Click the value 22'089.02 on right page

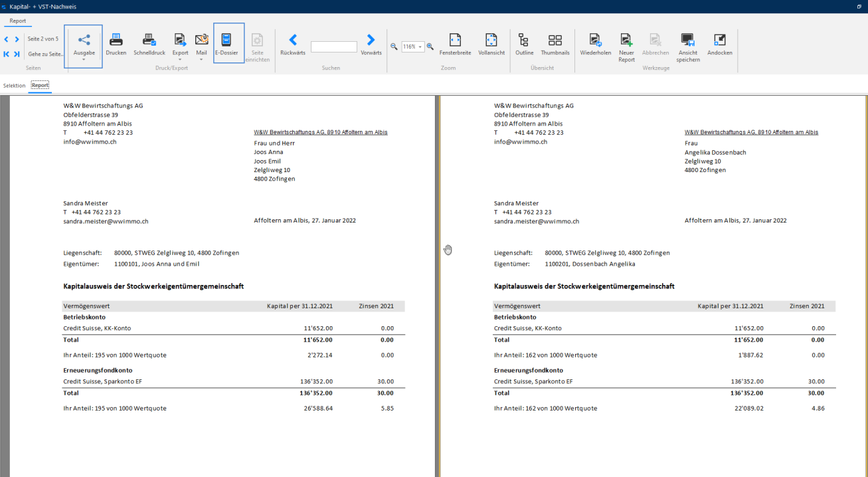click(x=748, y=409)
